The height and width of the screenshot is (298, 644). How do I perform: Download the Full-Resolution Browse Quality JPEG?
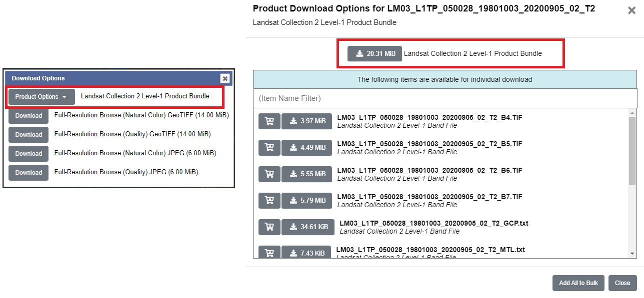coord(28,172)
